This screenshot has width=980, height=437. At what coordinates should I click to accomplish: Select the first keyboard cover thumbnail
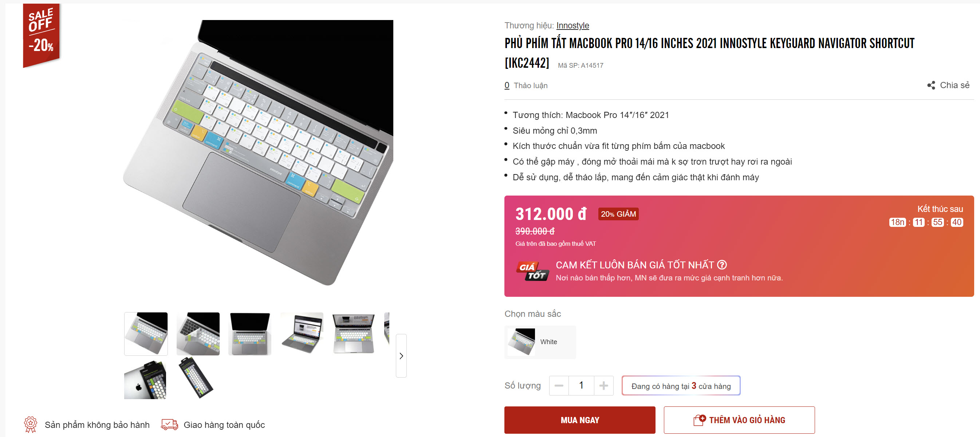(x=146, y=334)
